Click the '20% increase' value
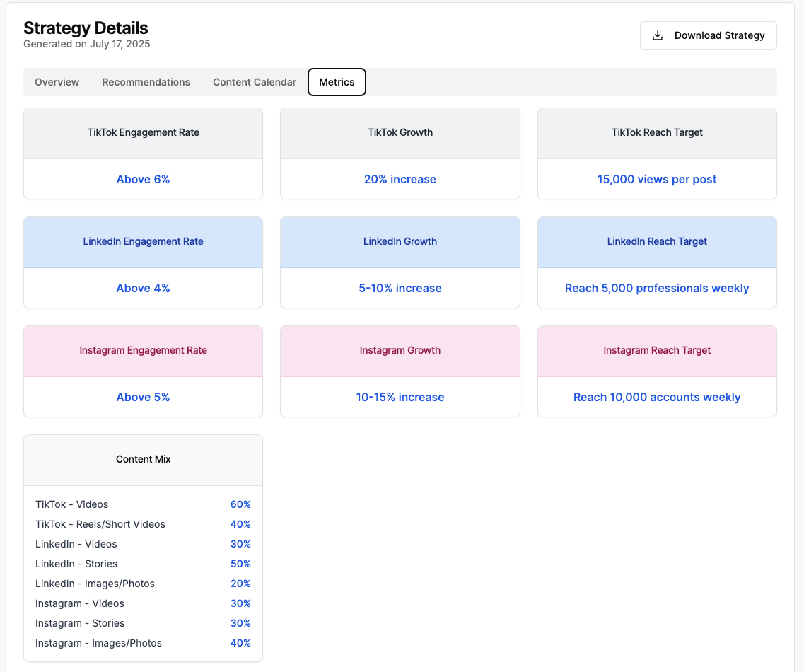 click(x=400, y=179)
